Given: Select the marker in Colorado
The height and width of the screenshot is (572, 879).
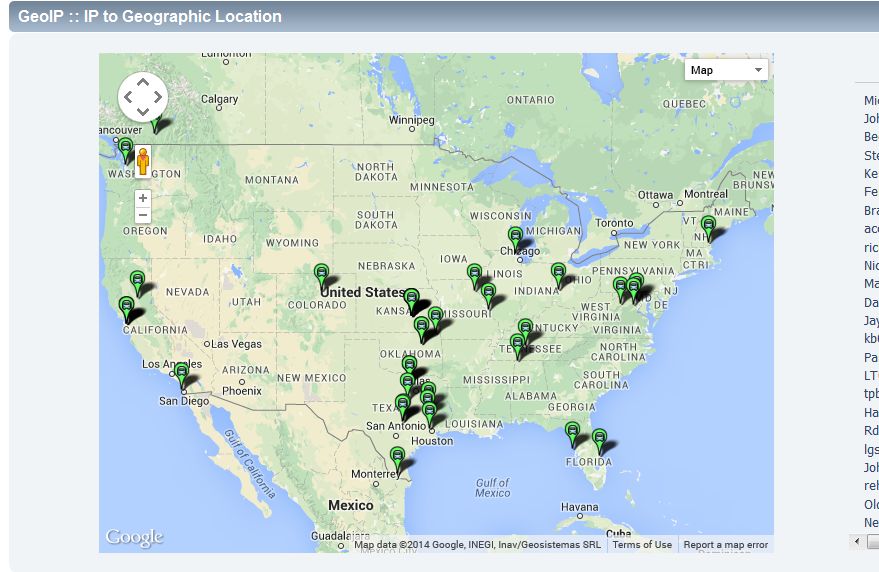Looking at the screenshot, I should (321, 274).
